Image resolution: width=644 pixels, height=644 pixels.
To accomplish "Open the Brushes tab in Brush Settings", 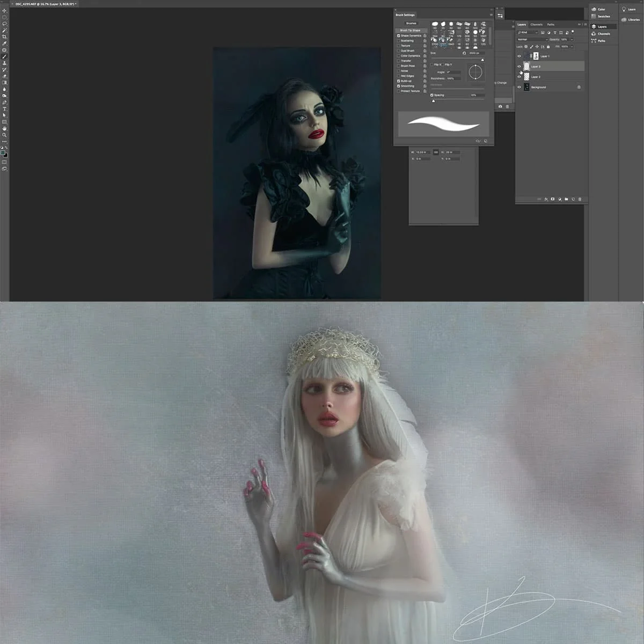I will click(411, 24).
